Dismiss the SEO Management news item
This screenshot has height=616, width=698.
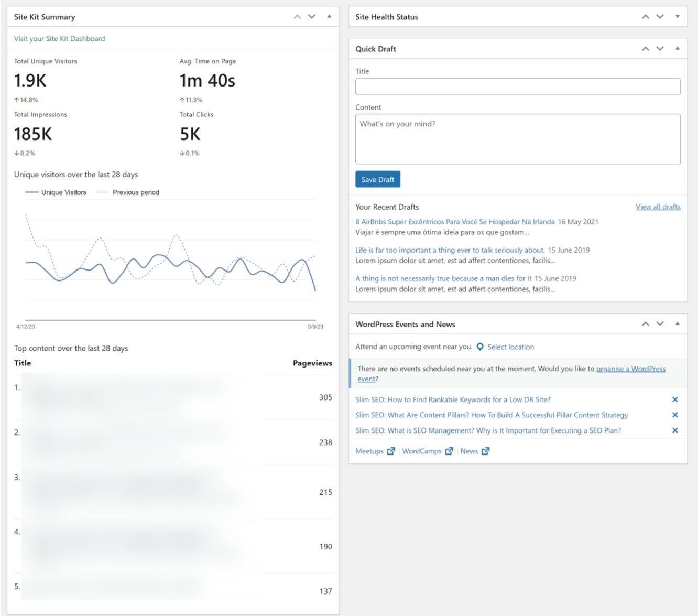click(x=675, y=430)
